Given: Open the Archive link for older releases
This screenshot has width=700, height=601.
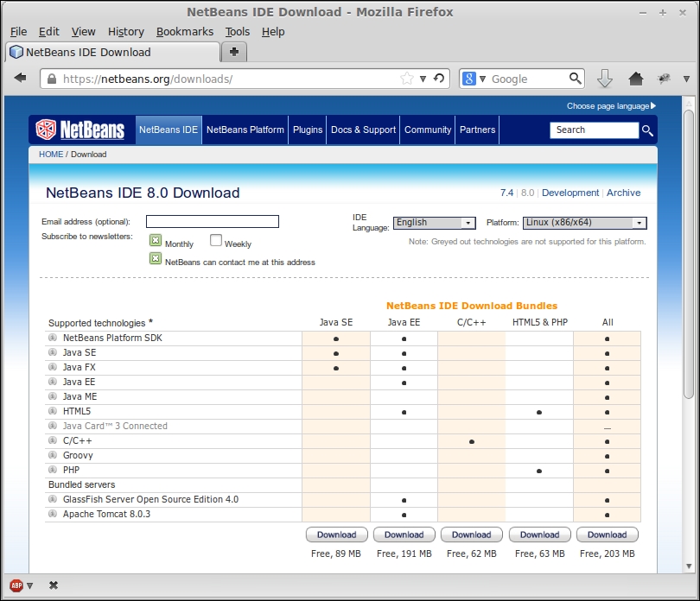Looking at the screenshot, I should coord(623,193).
